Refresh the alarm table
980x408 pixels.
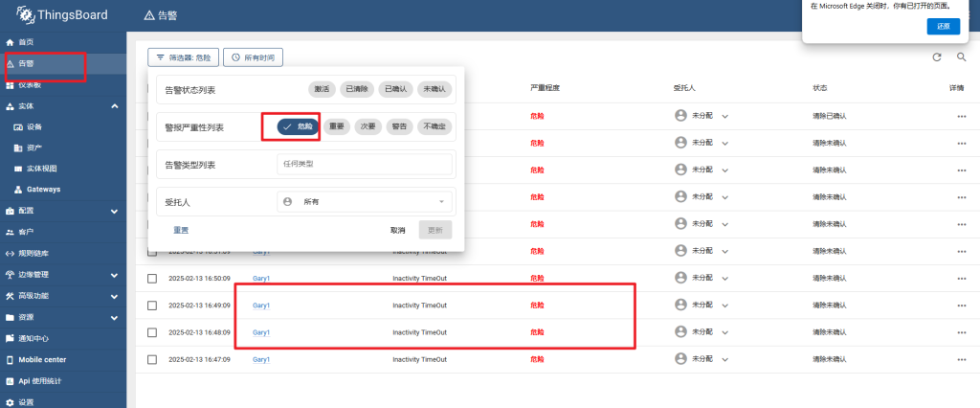(x=936, y=57)
